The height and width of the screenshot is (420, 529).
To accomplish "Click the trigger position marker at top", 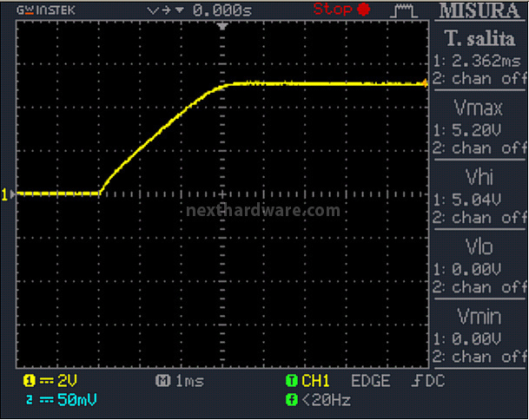I will pyautogui.click(x=222, y=26).
